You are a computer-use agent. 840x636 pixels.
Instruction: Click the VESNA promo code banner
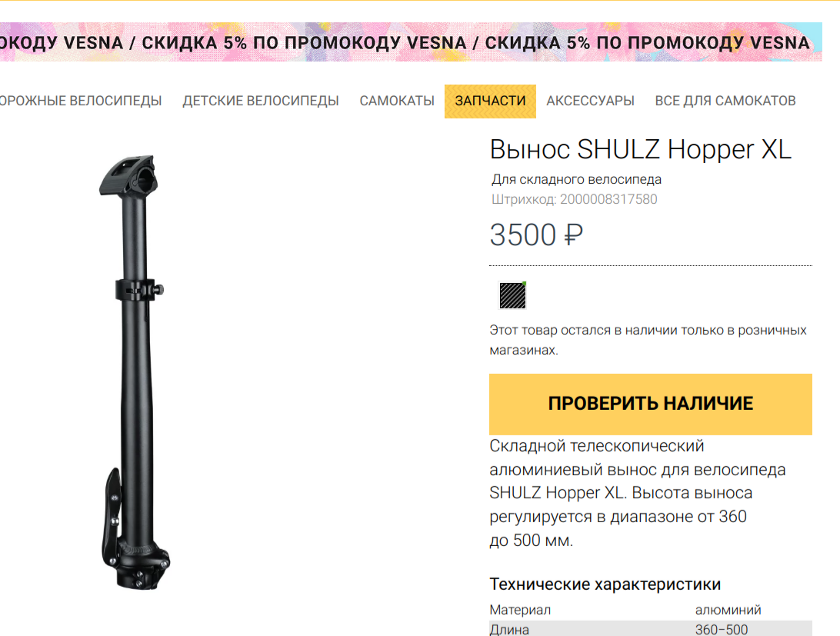(x=411, y=42)
